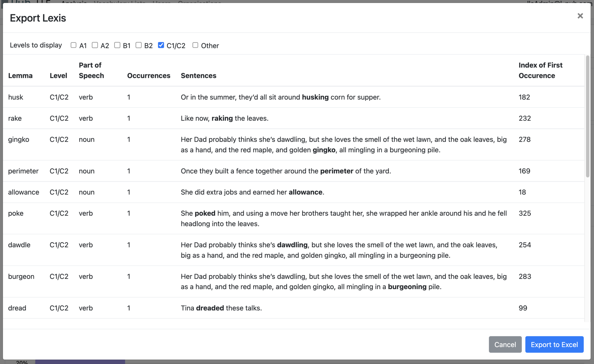
Task: Close the Export Lexis dialog
Action: 580,16
